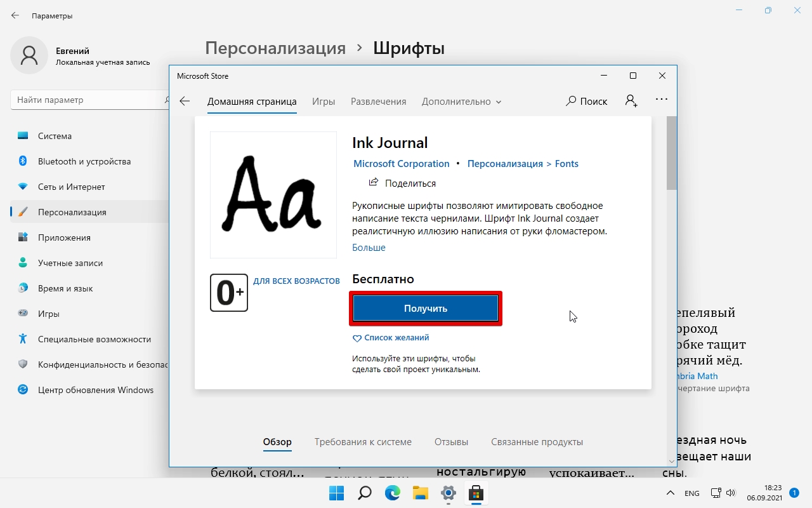Click the Store window vertical scrollbar
This screenshot has height=508, width=812.
coord(672,153)
